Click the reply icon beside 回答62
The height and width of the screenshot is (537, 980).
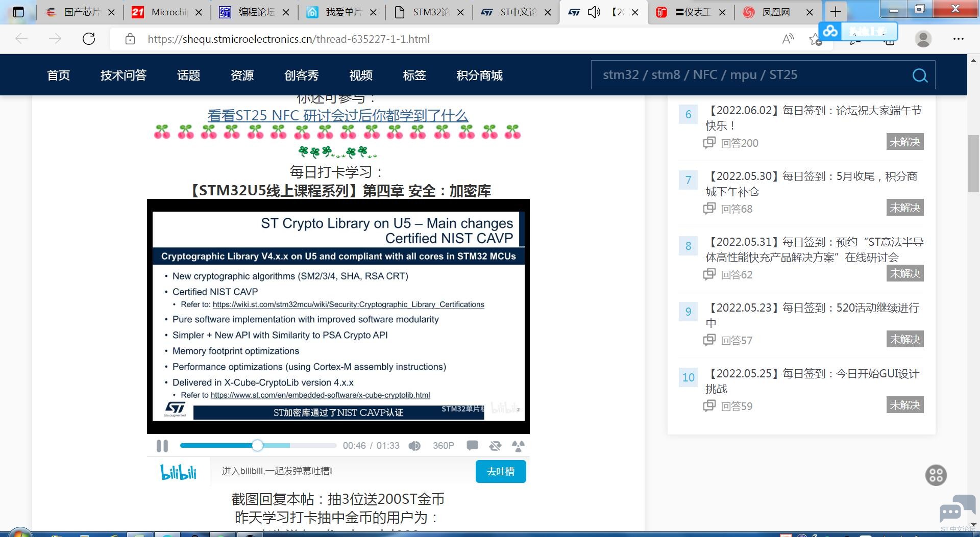pos(709,274)
